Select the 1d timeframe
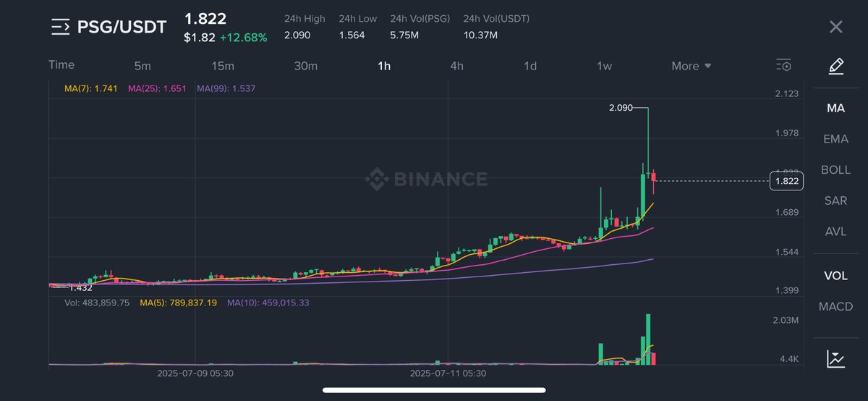This screenshot has width=868, height=401. [530, 66]
